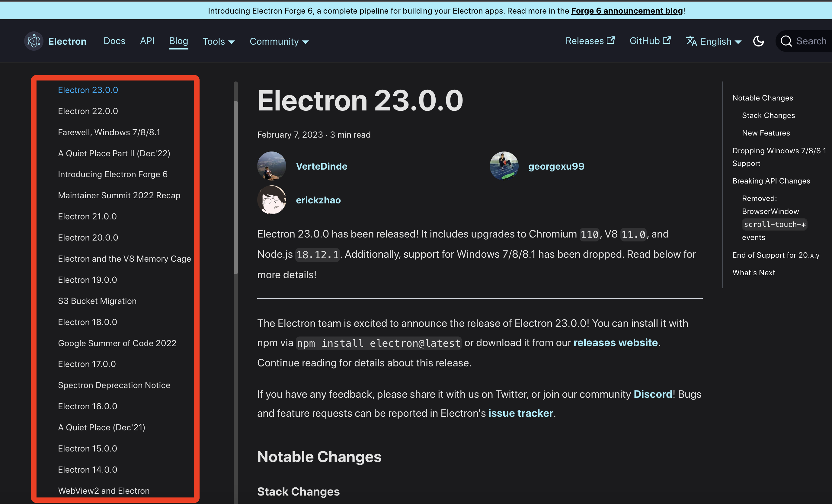Image resolution: width=832 pixels, height=504 pixels.
Task: Open Electron 19.0.0 post in sidebar
Action: point(87,279)
